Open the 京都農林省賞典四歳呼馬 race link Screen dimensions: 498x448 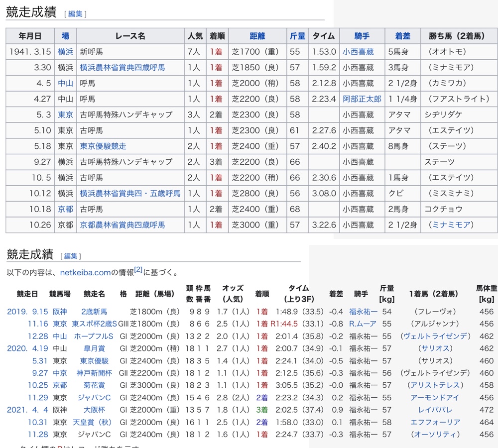[x=122, y=225]
